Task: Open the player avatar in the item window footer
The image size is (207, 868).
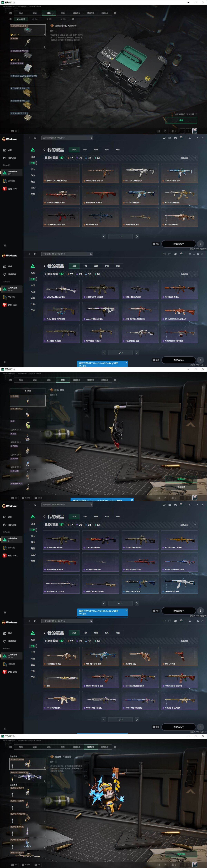Action: click(x=195, y=131)
